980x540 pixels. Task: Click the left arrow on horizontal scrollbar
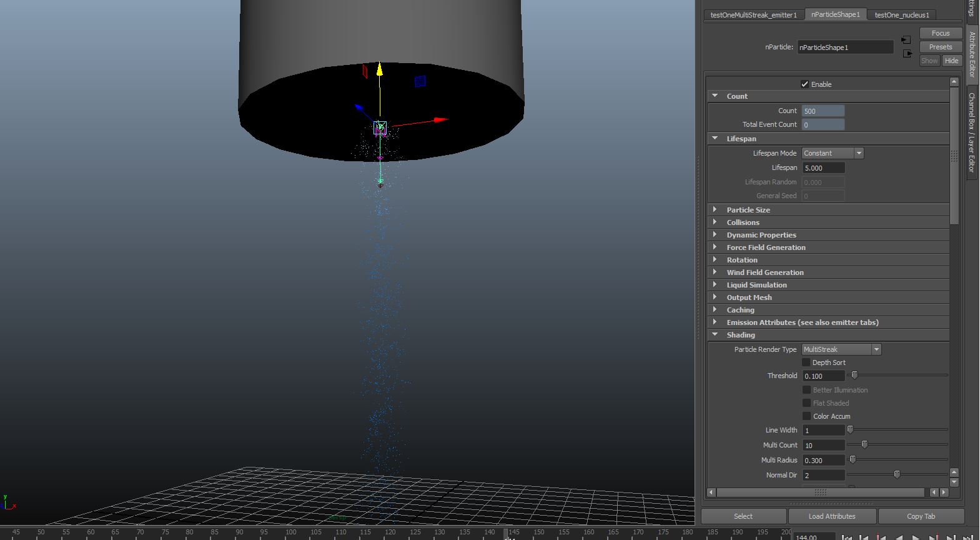pyautogui.click(x=711, y=492)
